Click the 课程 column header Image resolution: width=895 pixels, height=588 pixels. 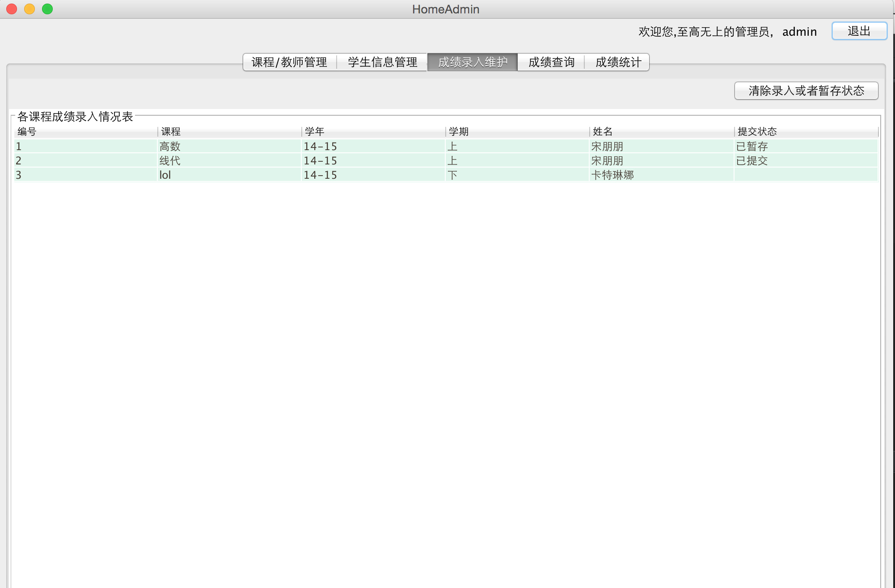point(229,131)
